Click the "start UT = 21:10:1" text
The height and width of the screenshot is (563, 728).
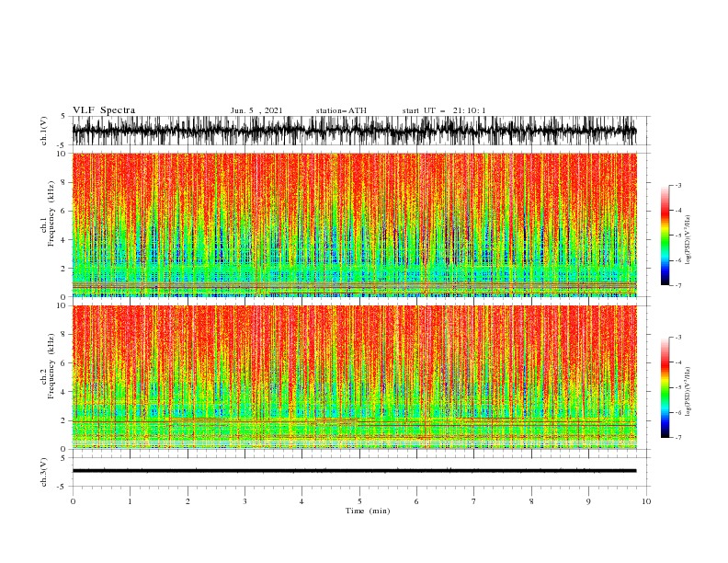[x=444, y=110]
